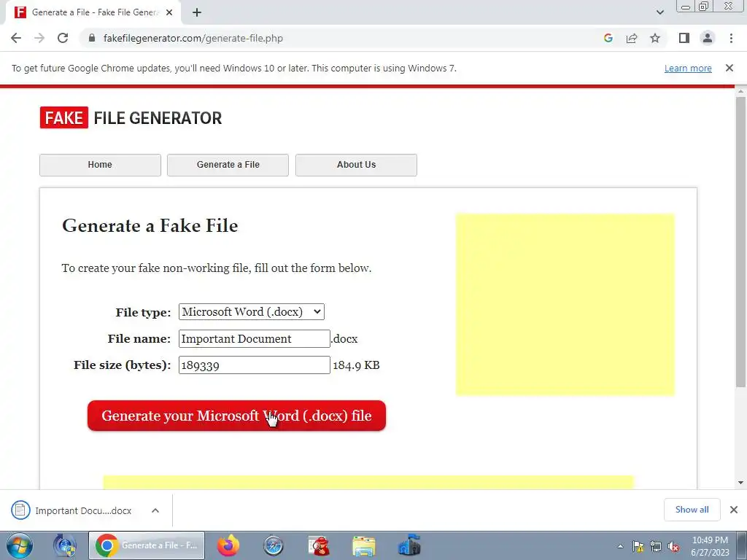Click the network tray icon
This screenshot has height=560, width=747.
pyautogui.click(x=656, y=546)
